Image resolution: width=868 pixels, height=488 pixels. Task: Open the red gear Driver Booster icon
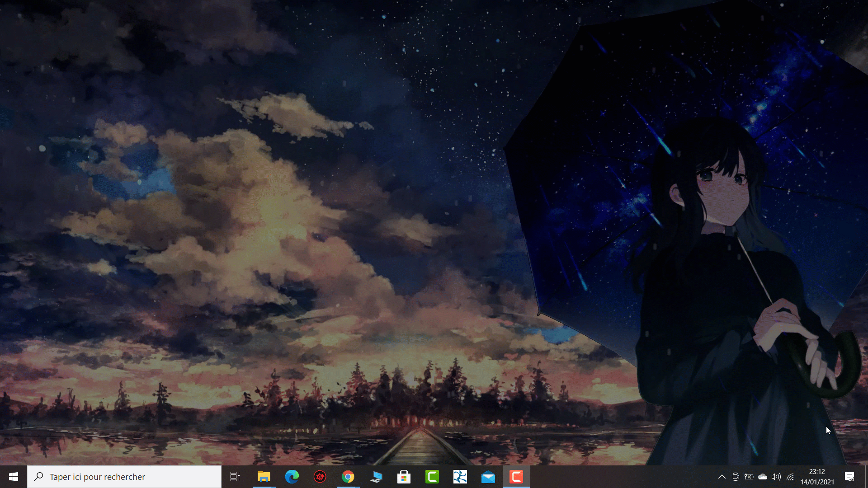tap(320, 477)
